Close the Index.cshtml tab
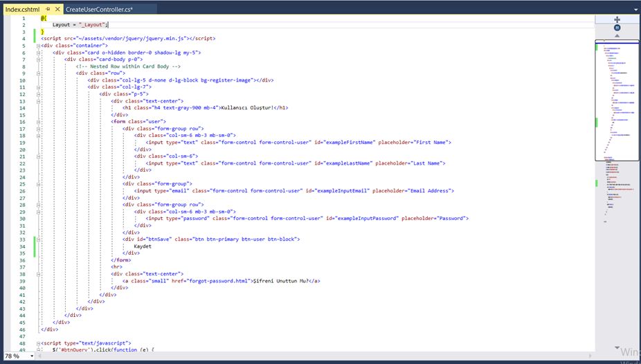The image size is (641, 364). [x=57, y=9]
